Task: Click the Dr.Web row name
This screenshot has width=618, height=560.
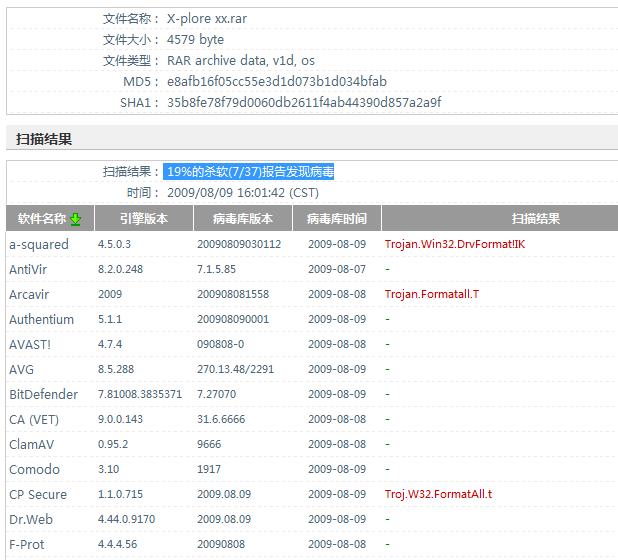Action: tap(31, 519)
